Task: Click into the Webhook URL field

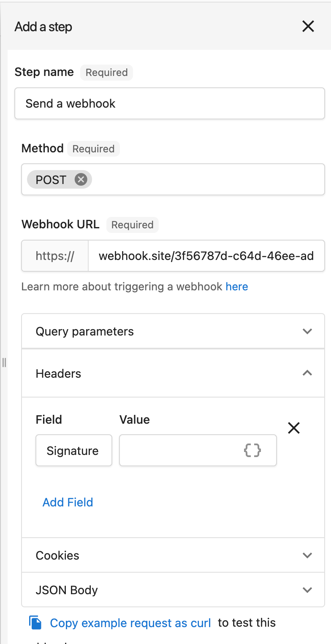Action: tap(206, 256)
